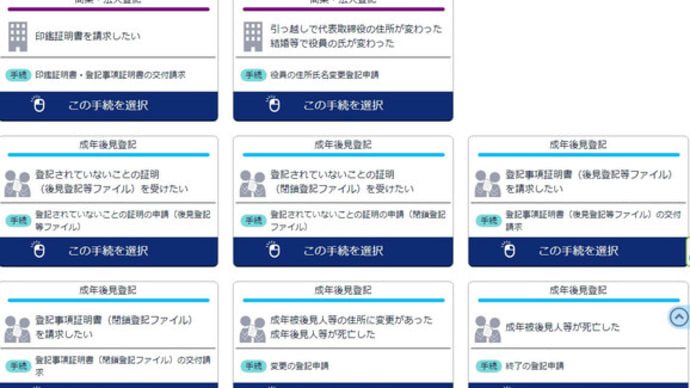This screenshot has width=690, height=388.
Task: Click people icon beside 登記事項証明書（後見登記等ファイル）を請求したい
Action: pos(488,183)
